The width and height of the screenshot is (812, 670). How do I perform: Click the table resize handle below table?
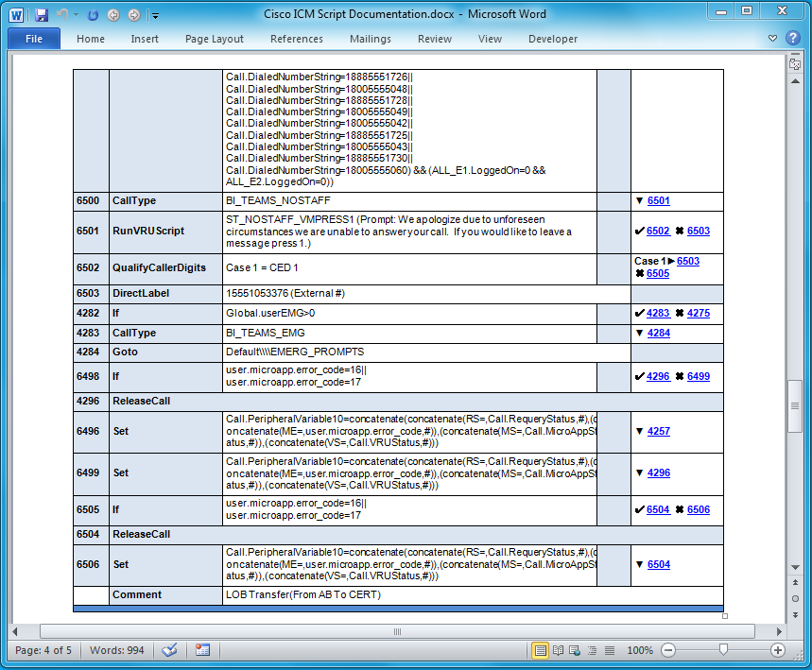(725, 616)
